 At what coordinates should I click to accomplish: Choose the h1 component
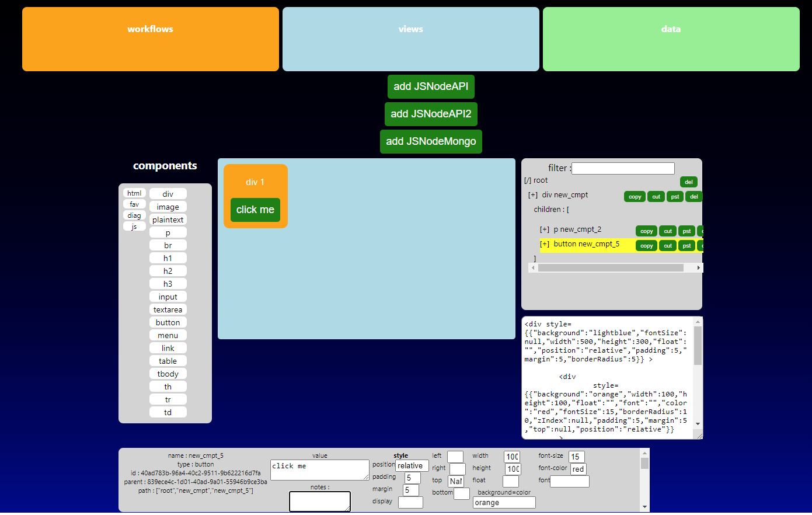click(168, 258)
